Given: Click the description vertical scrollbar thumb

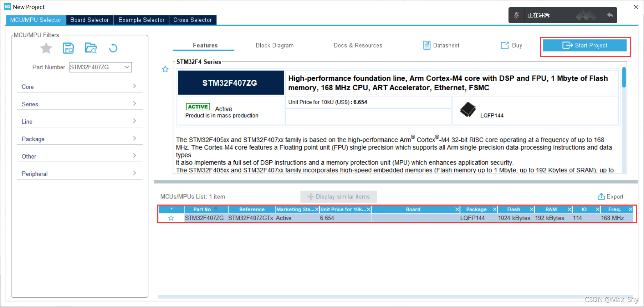Looking at the screenshot, I should 624,77.
